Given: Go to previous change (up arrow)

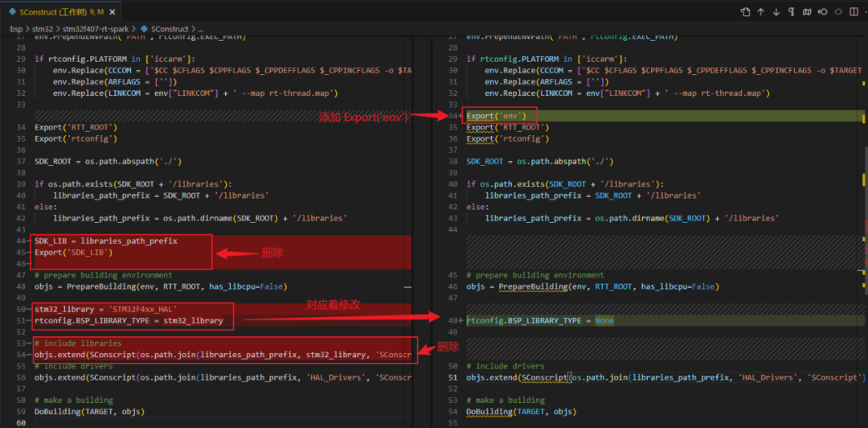Looking at the screenshot, I should point(761,11).
